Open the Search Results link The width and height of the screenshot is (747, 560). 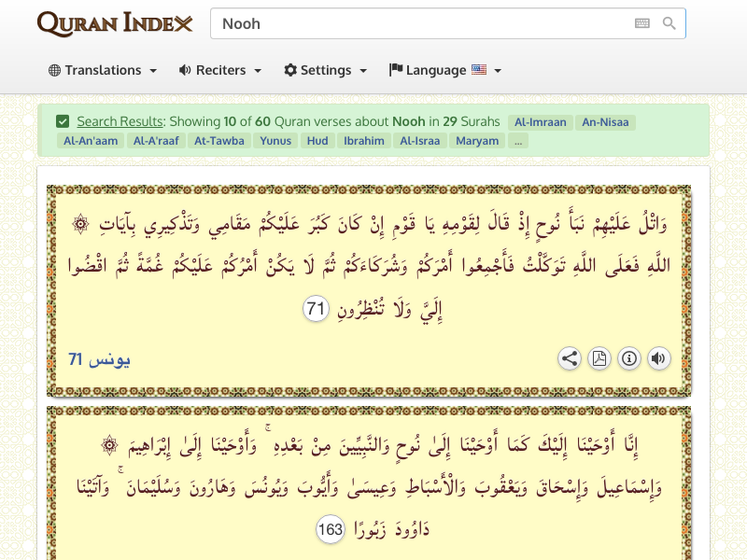pyautogui.click(x=120, y=121)
